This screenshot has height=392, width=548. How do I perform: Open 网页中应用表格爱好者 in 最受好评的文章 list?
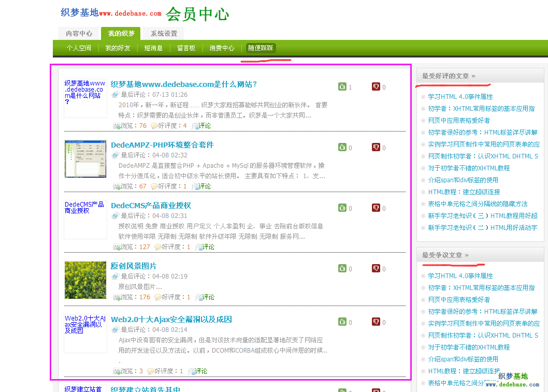[459, 121]
